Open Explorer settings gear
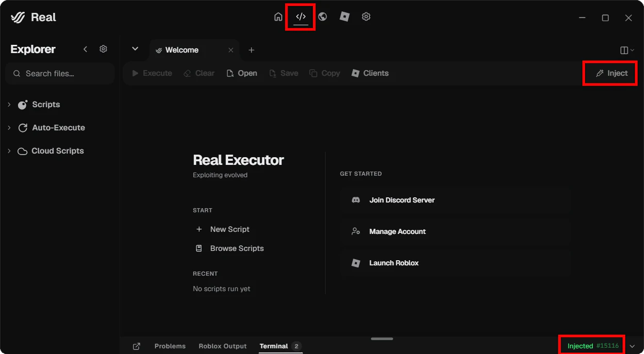Image resolution: width=644 pixels, height=354 pixels. 103,49
